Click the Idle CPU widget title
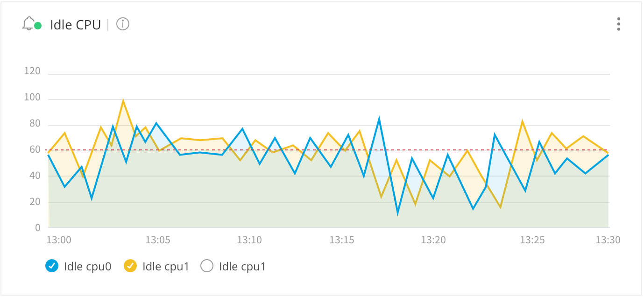The width and height of the screenshot is (644, 297). click(x=76, y=25)
